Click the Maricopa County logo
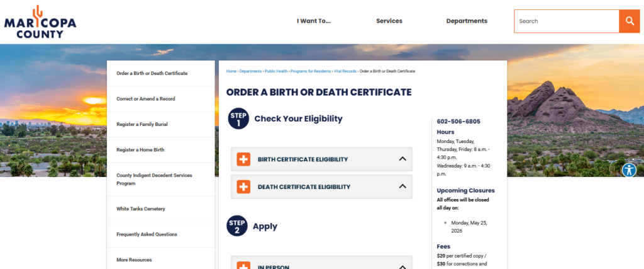Screen dimensions: 644x269 40,21
